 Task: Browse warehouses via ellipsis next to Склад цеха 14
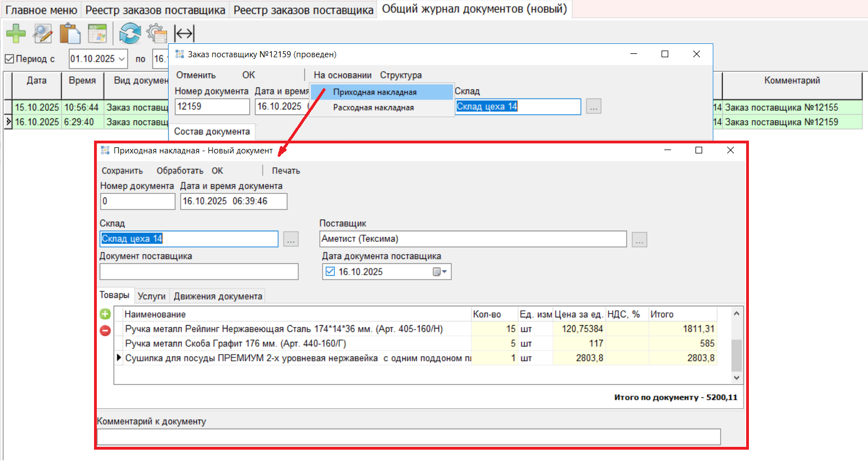click(290, 239)
